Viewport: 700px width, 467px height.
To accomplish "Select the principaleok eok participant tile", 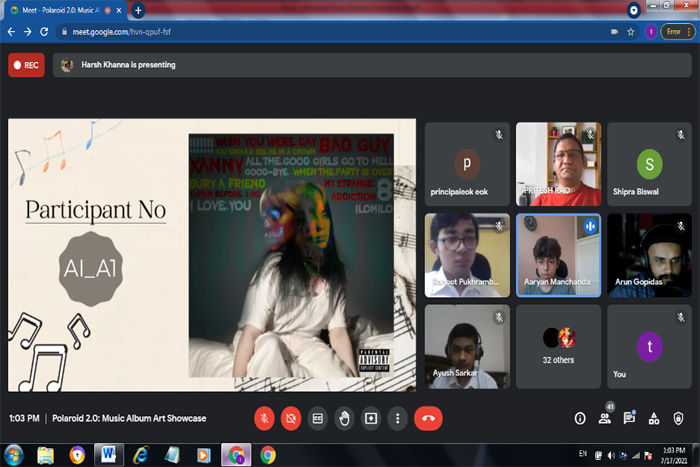I will (467, 164).
